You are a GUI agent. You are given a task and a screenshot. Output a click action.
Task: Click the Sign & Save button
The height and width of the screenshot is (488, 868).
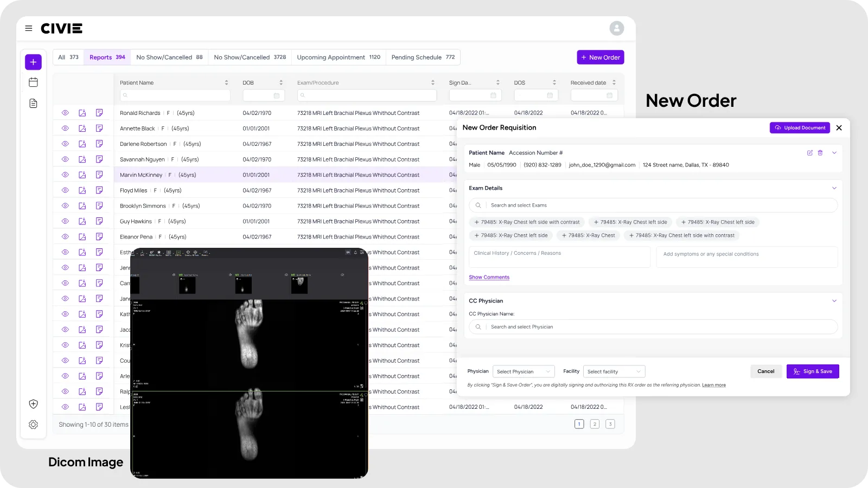click(812, 371)
